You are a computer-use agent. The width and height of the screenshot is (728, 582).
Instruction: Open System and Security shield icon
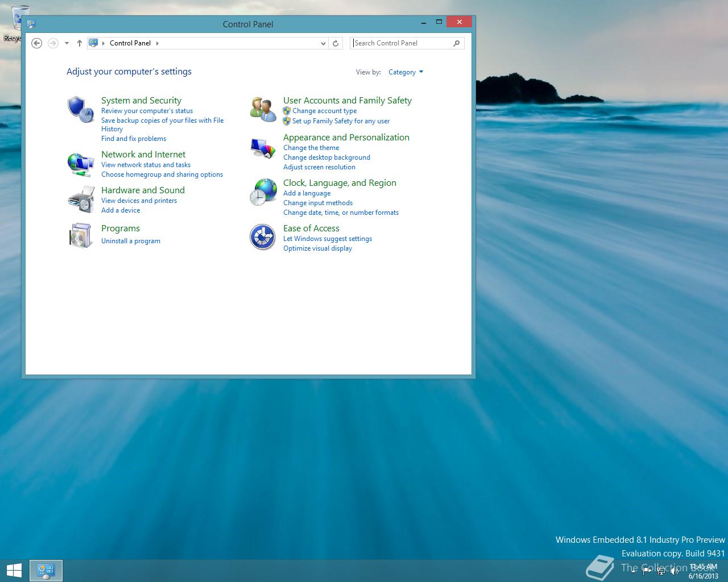[80, 109]
